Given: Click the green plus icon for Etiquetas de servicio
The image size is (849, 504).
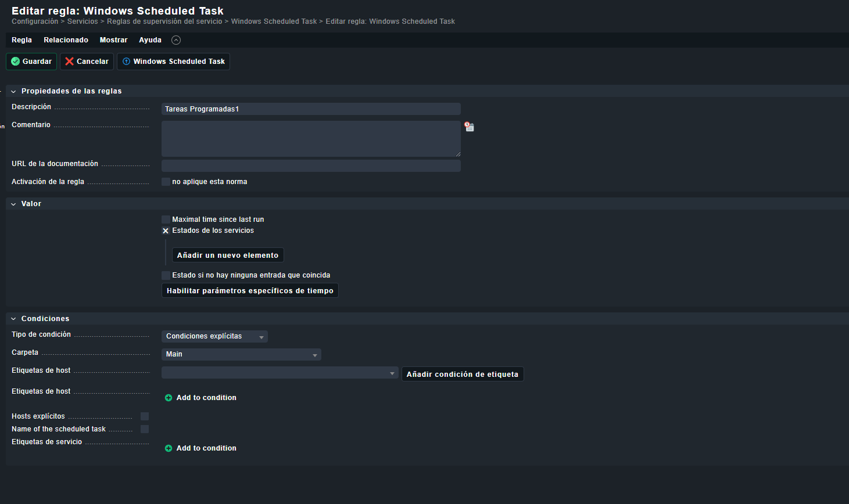Looking at the screenshot, I should pyautogui.click(x=169, y=448).
